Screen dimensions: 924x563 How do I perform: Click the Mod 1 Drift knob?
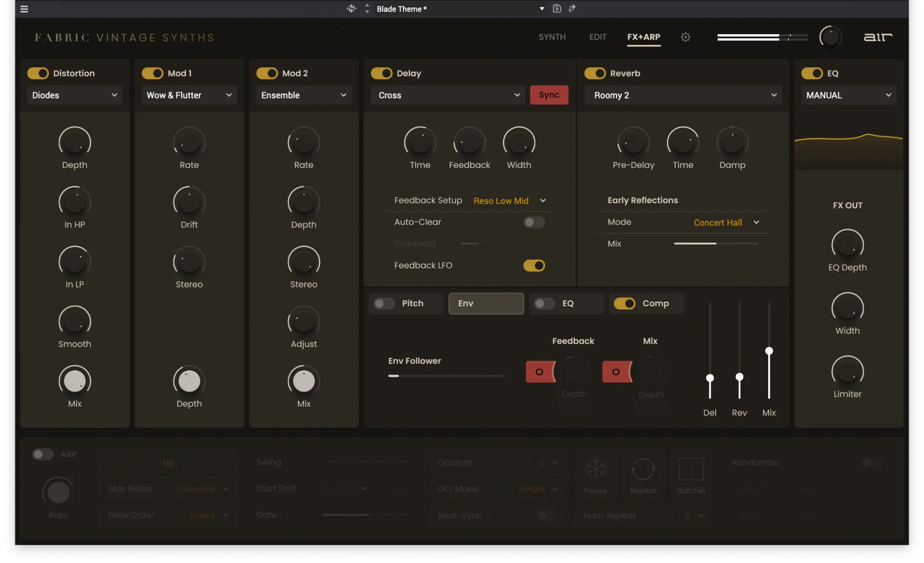(189, 202)
